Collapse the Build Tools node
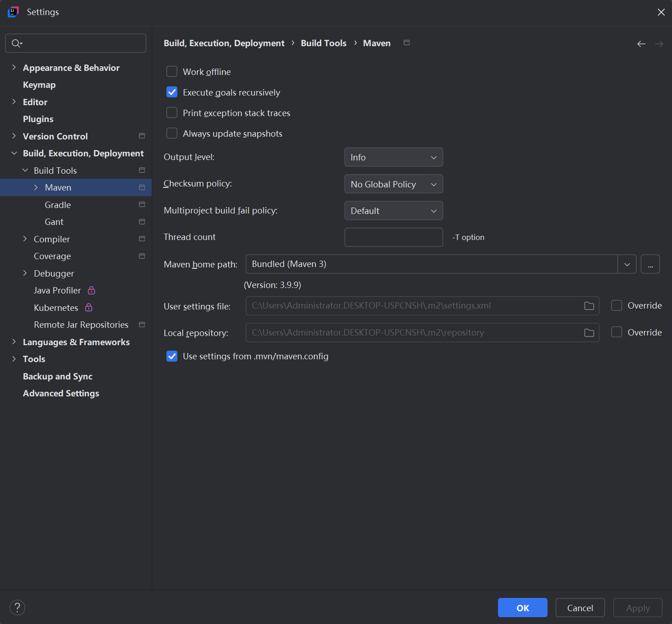672x624 pixels. pyautogui.click(x=25, y=170)
